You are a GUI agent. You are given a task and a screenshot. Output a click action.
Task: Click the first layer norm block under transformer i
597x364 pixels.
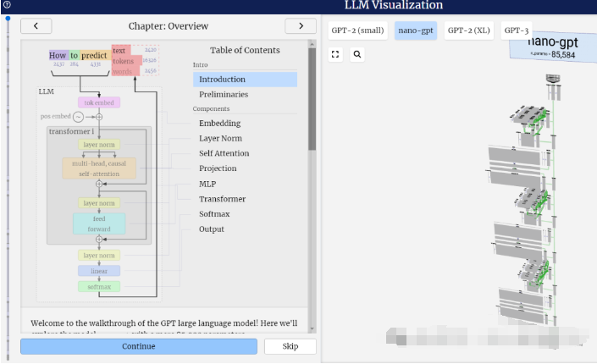[x=99, y=145]
